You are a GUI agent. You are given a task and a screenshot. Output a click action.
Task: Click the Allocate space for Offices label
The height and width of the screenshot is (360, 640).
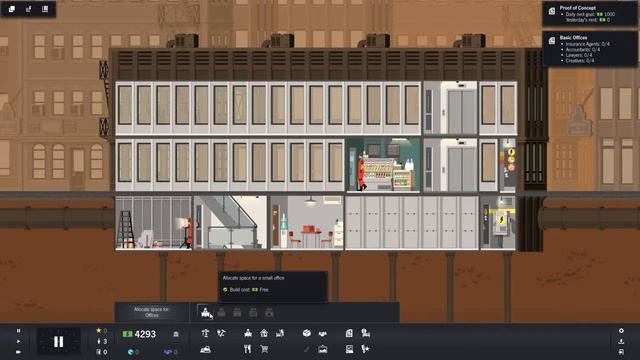point(151,312)
